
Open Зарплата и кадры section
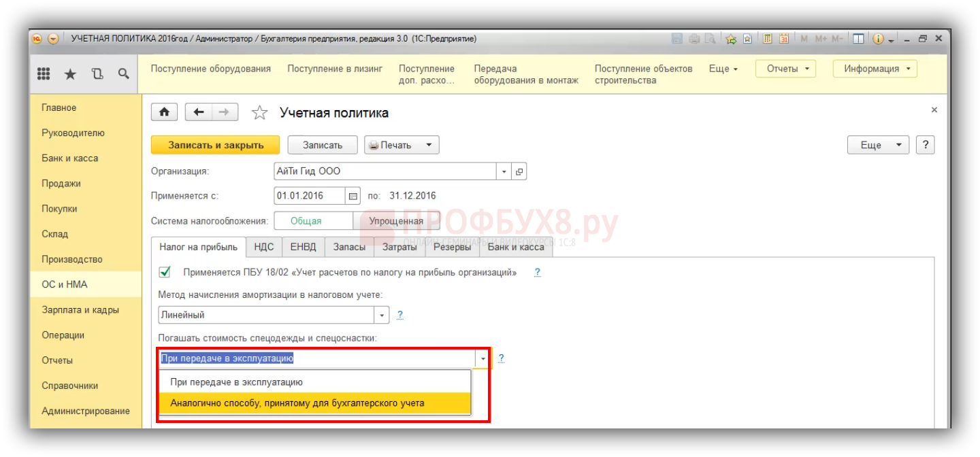pyautogui.click(x=85, y=309)
